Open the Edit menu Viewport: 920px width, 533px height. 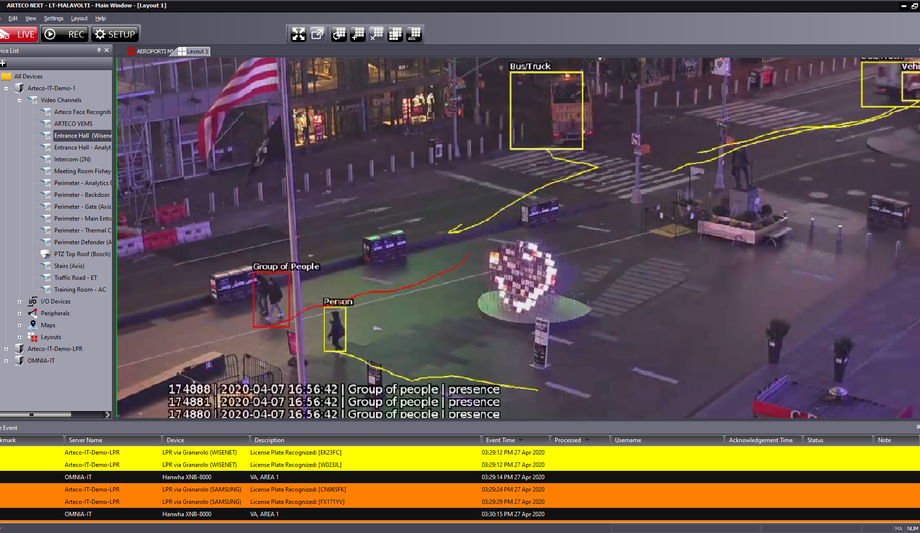(12, 18)
